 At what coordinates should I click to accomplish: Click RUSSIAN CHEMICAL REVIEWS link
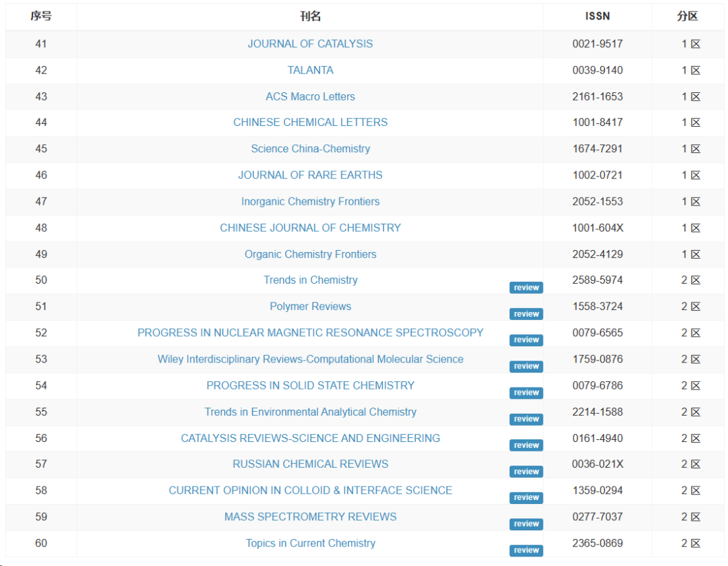310,464
